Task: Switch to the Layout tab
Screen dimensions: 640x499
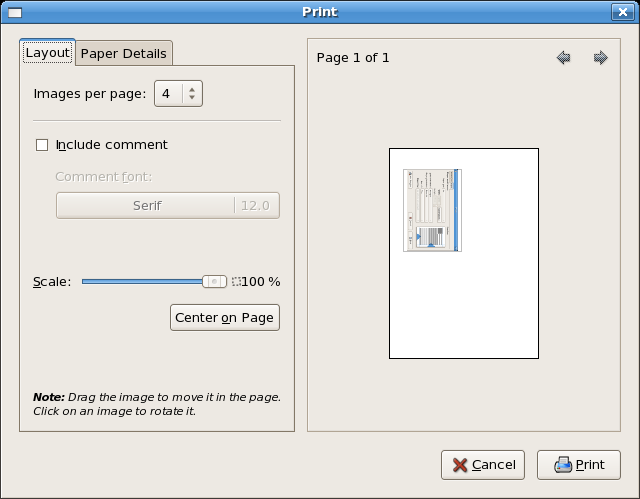Action: click(47, 53)
